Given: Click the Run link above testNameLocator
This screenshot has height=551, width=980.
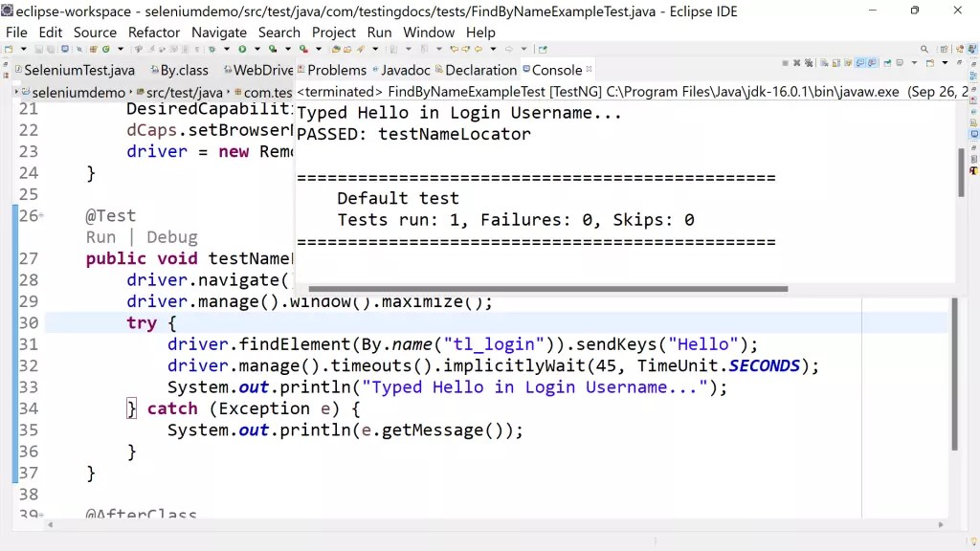Looking at the screenshot, I should tap(100, 236).
